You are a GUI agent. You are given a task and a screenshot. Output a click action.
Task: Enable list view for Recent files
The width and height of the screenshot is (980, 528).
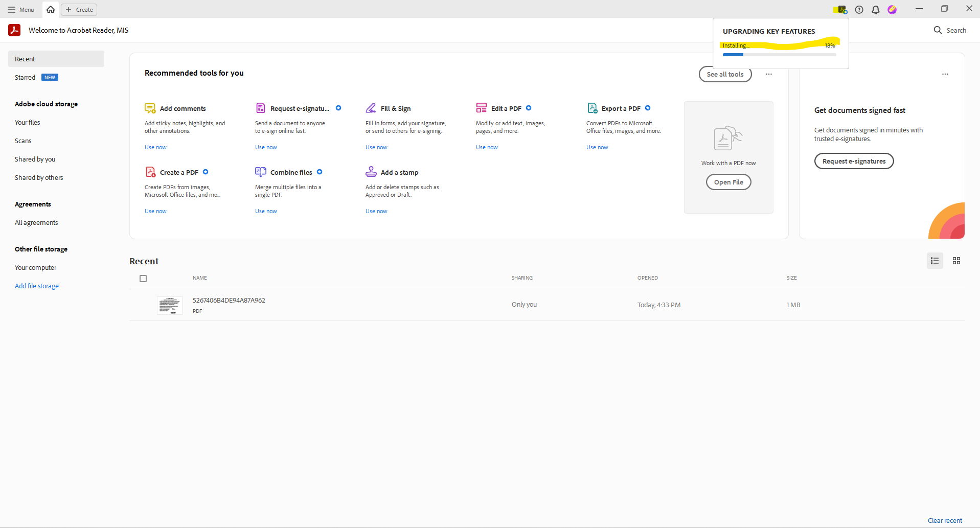pyautogui.click(x=935, y=261)
